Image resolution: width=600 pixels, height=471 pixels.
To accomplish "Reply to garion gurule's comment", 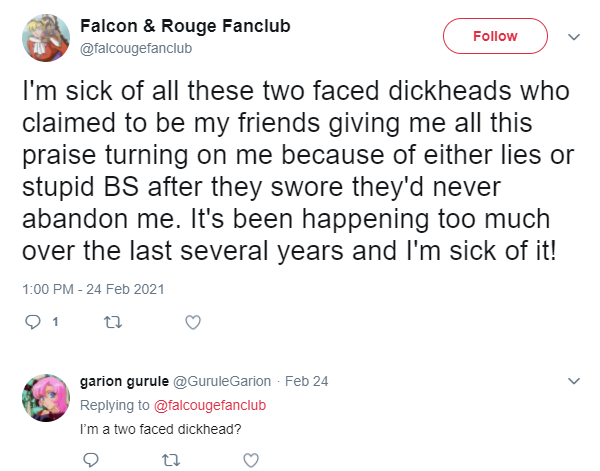I will click(x=91, y=460).
